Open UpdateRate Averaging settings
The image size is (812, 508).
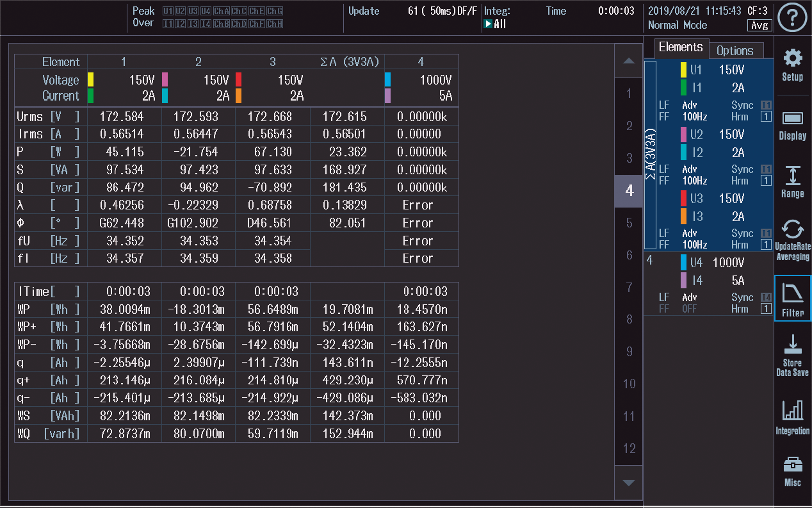pos(793,240)
